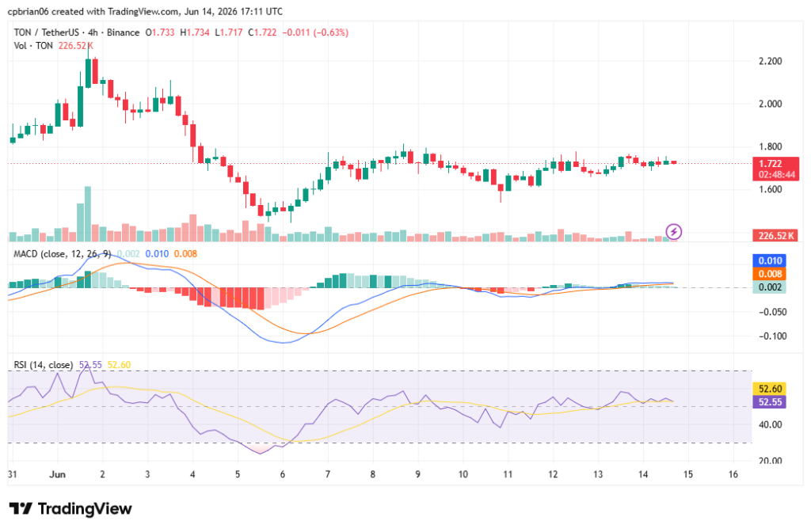Click the TON / TetherUS symbol title

47,32
